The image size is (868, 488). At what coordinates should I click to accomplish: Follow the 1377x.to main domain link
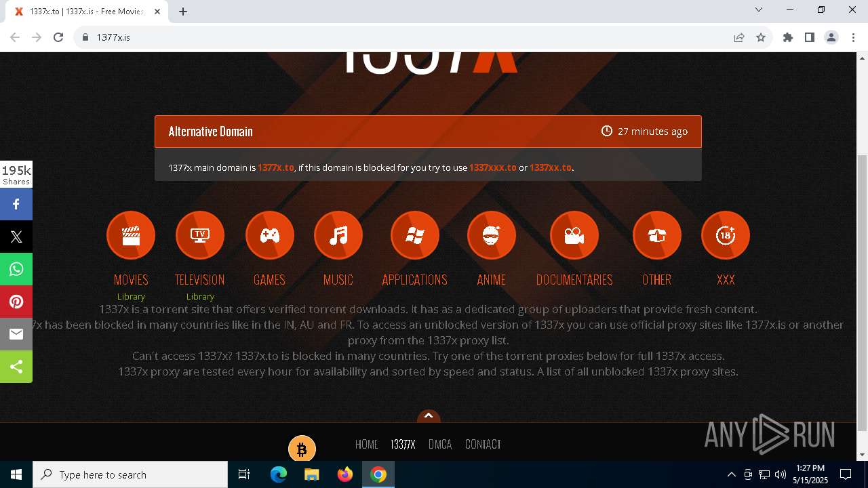coord(276,167)
